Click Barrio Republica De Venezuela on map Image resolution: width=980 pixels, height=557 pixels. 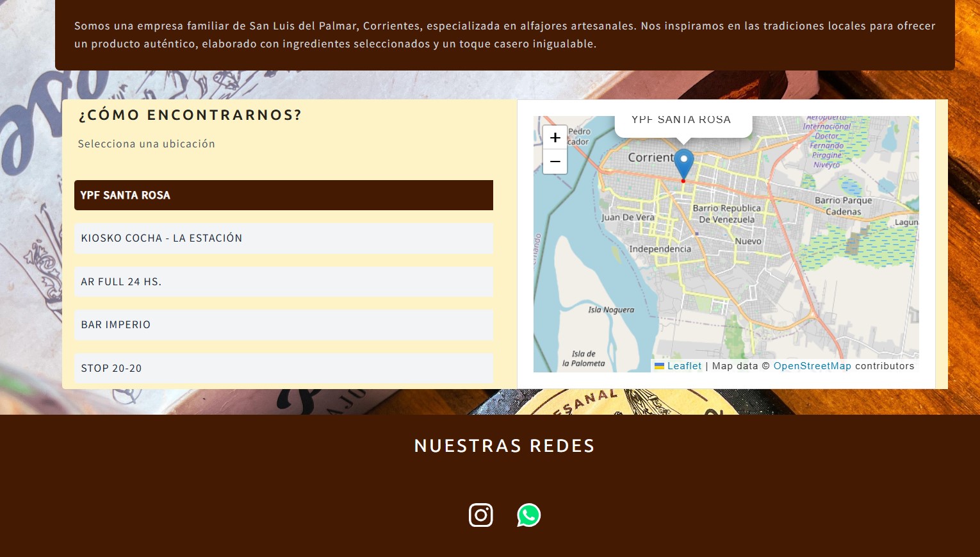pyautogui.click(x=726, y=213)
